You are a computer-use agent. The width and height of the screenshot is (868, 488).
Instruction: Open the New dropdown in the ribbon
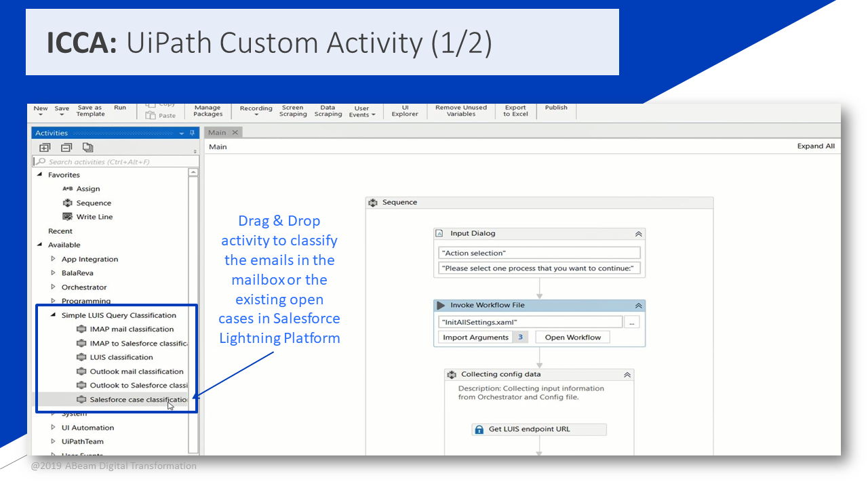(41, 115)
